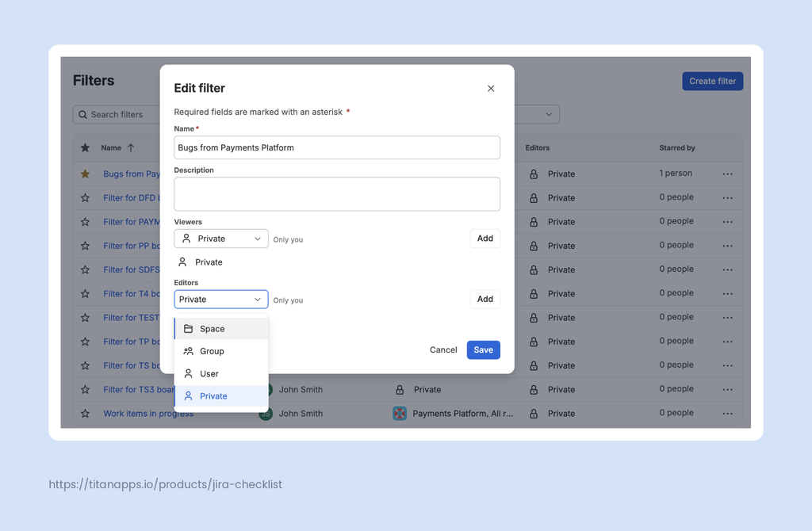
Task: Open Filter for SDFS link
Action: tap(132, 269)
